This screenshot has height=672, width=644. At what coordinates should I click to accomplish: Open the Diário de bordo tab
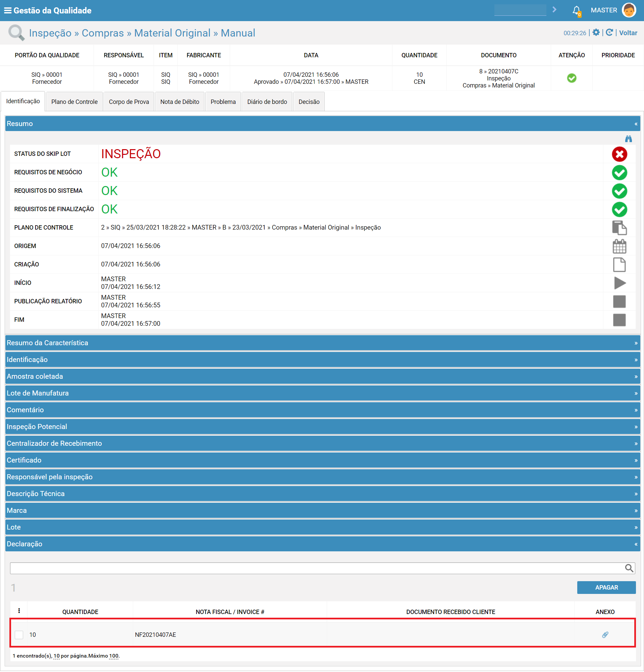(267, 102)
